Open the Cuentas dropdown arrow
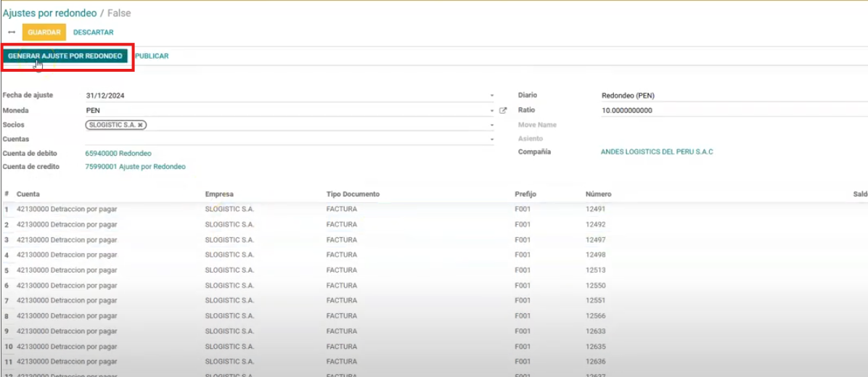The image size is (868, 377). point(491,139)
